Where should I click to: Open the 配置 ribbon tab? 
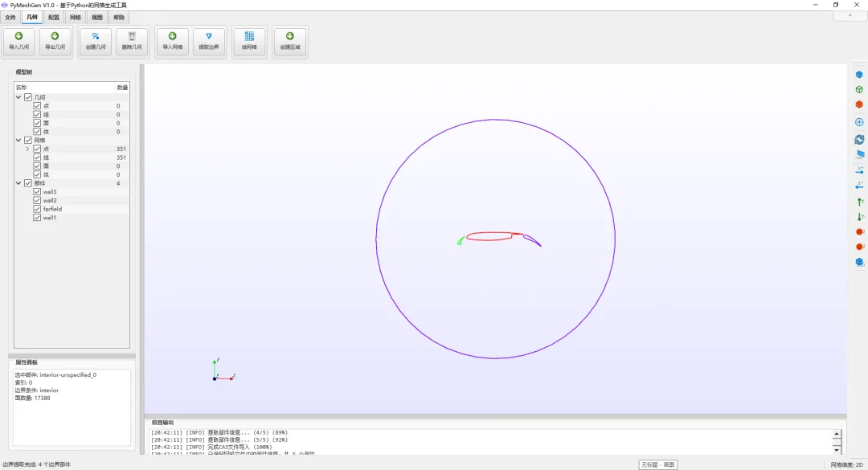pos(54,18)
